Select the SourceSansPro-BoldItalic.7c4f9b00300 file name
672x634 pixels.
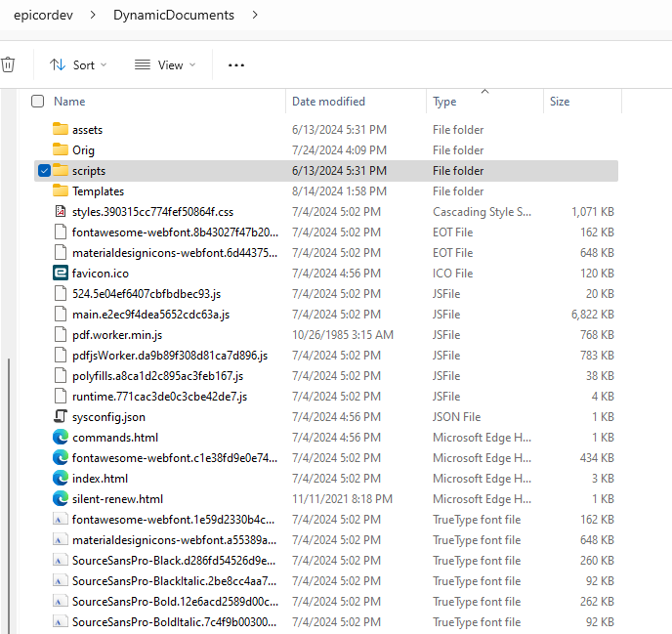tap(174, 622)
